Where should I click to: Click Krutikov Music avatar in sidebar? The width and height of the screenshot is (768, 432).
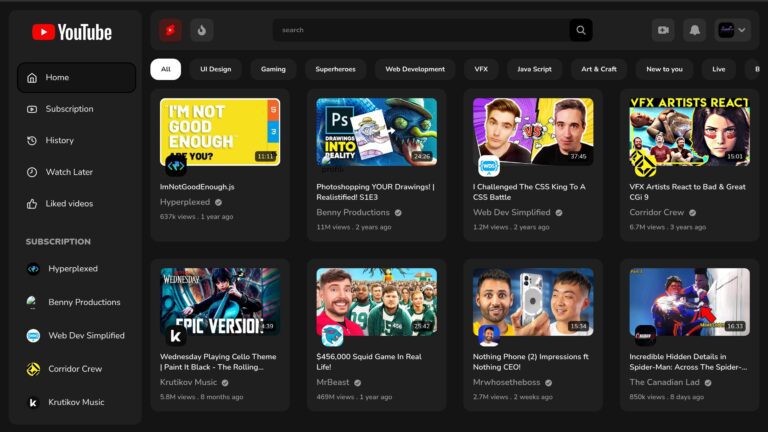(33, 402)
